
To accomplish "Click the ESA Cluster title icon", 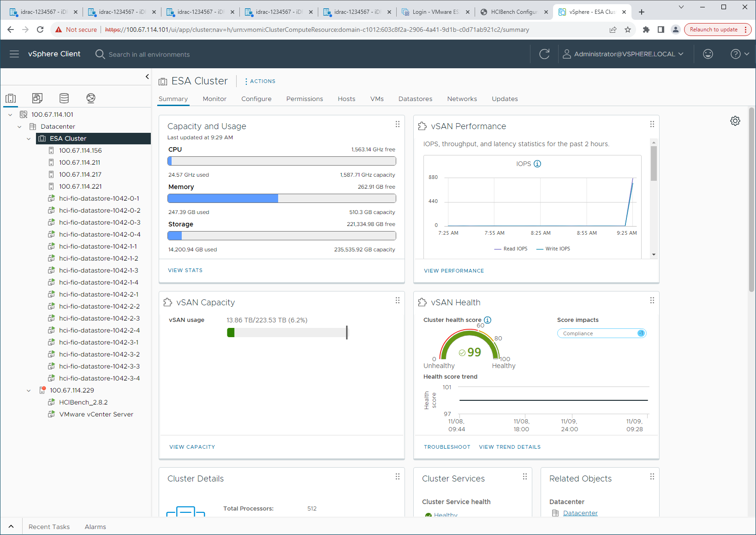I will pyautogui.click(x=163, y=82).
